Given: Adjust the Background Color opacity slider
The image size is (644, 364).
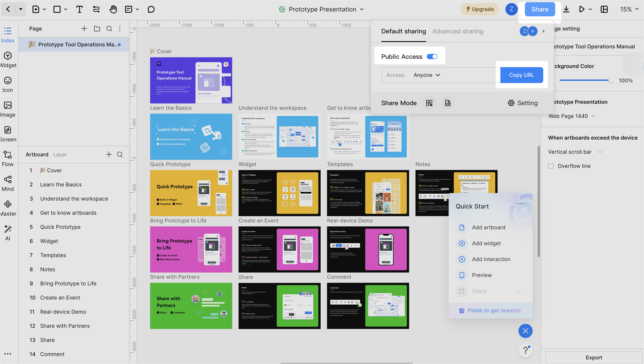Looking at the screenshot, I should click(x=611, y=80).
